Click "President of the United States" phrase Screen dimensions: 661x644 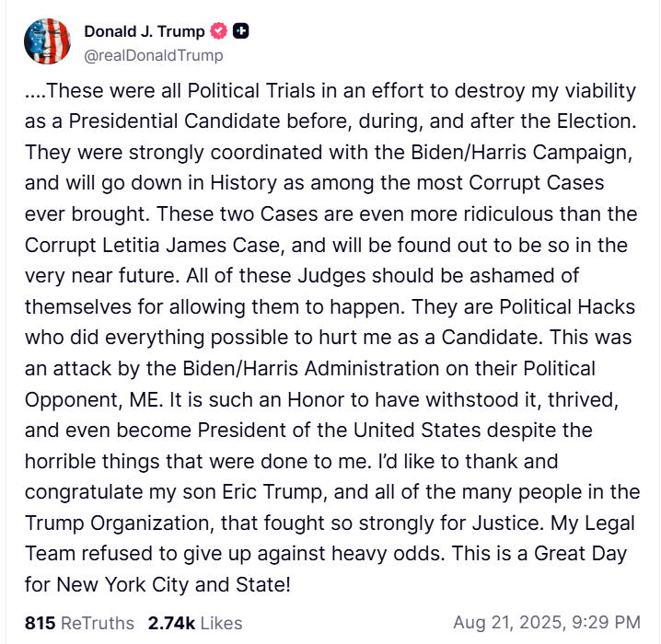point(339,431)
